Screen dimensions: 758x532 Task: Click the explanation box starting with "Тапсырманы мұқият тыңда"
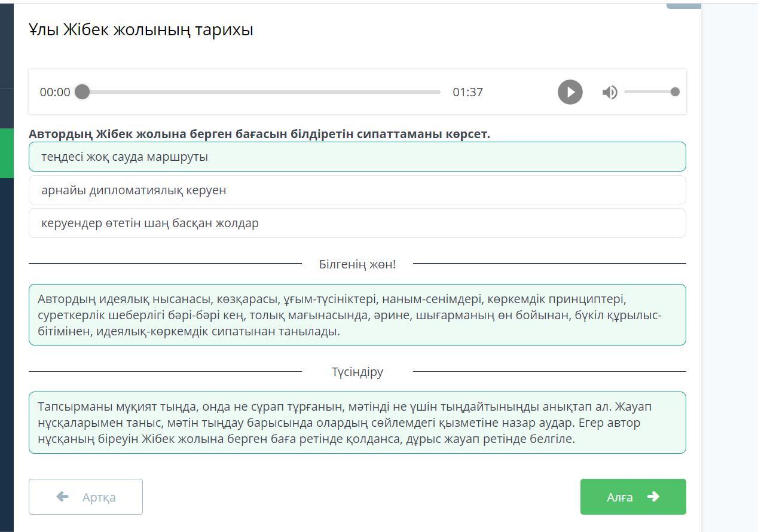(x=357, y=423)
